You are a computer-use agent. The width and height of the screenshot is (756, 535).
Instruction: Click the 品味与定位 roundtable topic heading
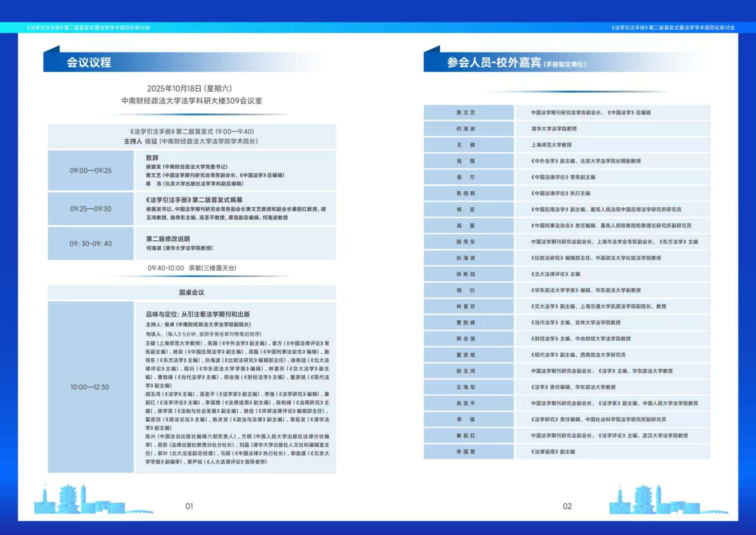tap(198, 314)
